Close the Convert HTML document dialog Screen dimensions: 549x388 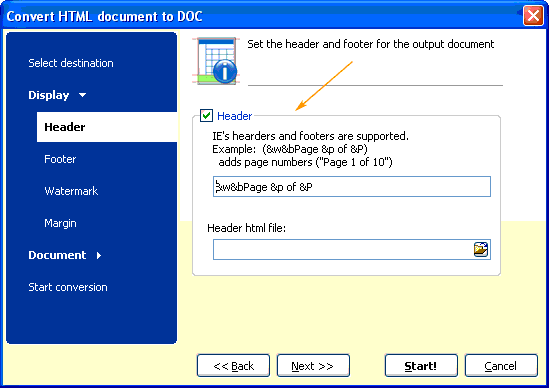[x=533, y=16]
